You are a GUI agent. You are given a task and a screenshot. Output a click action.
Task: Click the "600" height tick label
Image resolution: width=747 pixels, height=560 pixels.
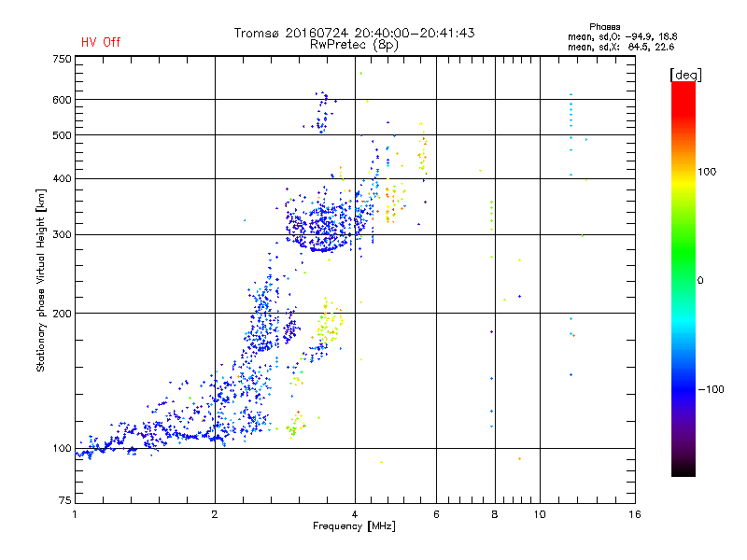pos(62,100)
